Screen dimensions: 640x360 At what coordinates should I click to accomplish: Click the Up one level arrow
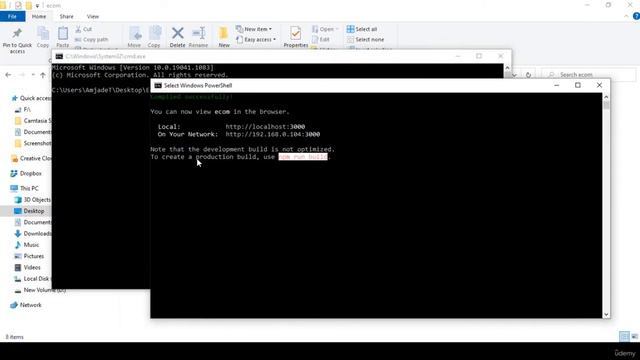(x=43, y=75)
